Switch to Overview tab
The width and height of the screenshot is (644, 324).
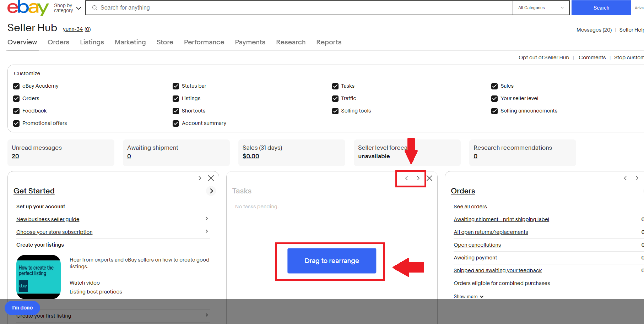22,42
